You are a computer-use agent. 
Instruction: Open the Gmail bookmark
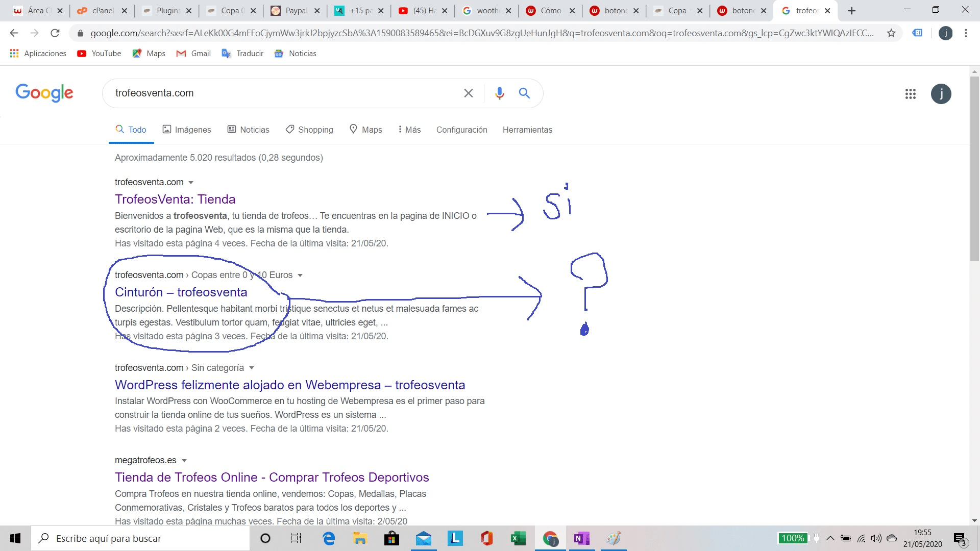tap(193, 54)
